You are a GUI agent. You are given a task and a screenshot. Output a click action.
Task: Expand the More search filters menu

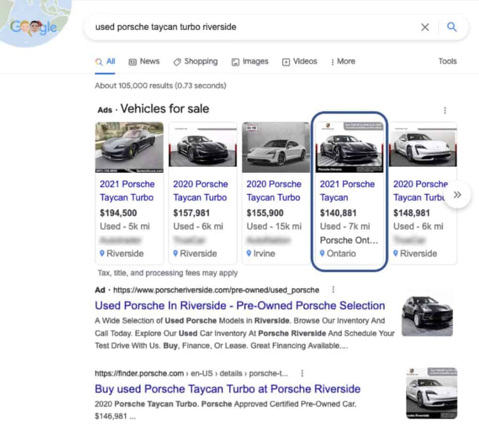[343, 61]
